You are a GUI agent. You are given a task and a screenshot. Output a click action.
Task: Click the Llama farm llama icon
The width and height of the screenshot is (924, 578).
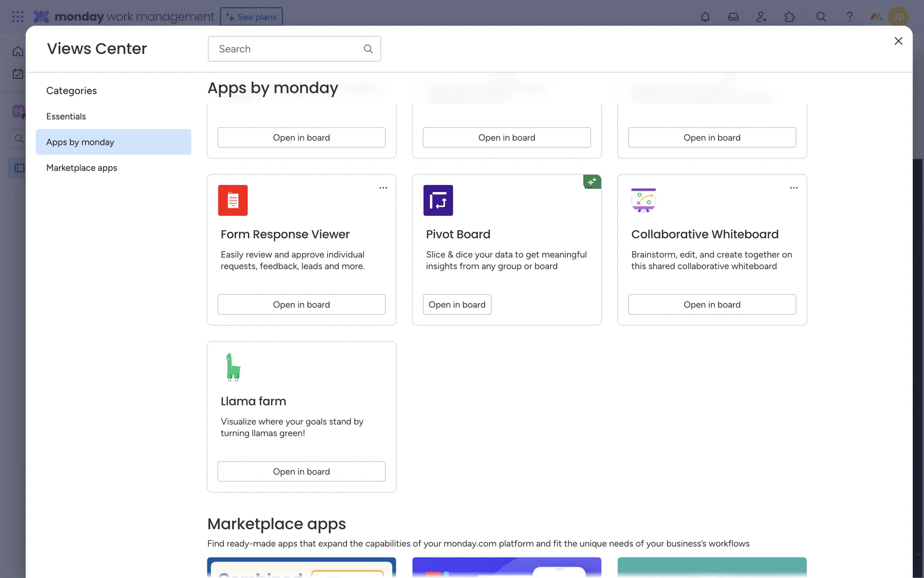[x=233, y=367]
